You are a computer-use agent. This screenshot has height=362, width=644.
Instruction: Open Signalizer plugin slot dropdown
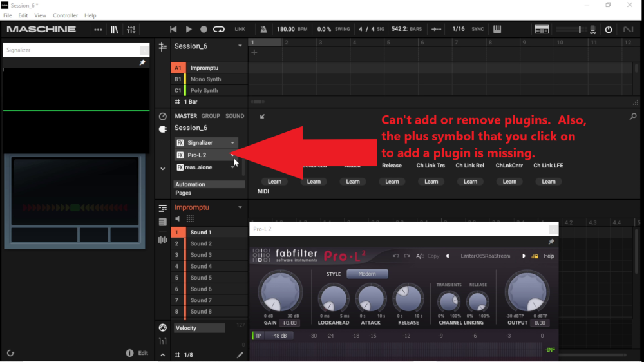pyautogui.click(x=232, y=143)
